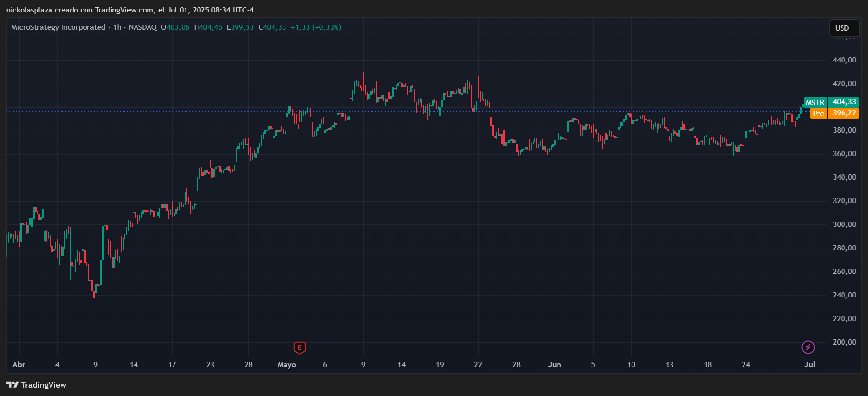Click the MSTR price label tag
The image size is (868, 396).
pyautogui.click(x=815, y=102)
